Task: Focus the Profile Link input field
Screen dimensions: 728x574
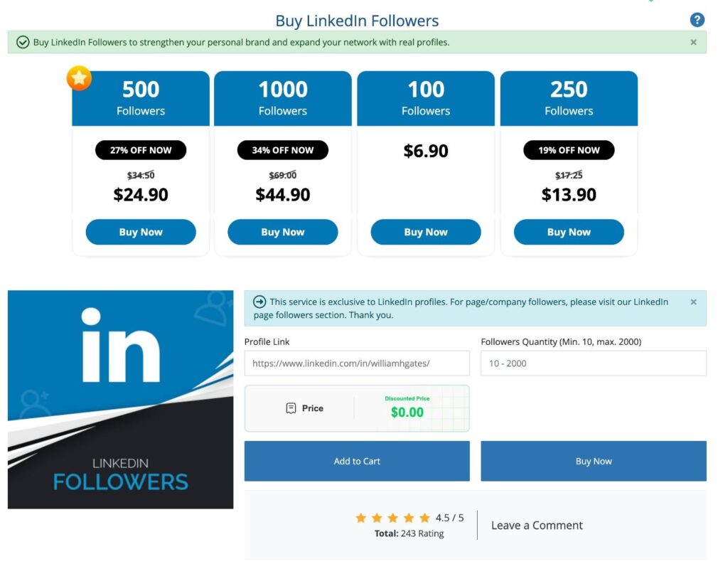Action: pos(357,363)
